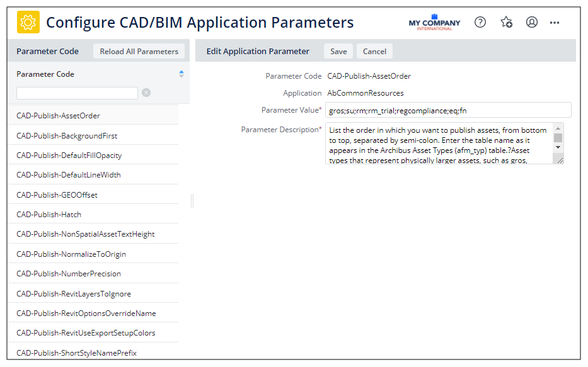Screen dimensions: 588x367
Task: Clear the Parameter Code filter with the X icon
Action: click(x=146, y=93)
